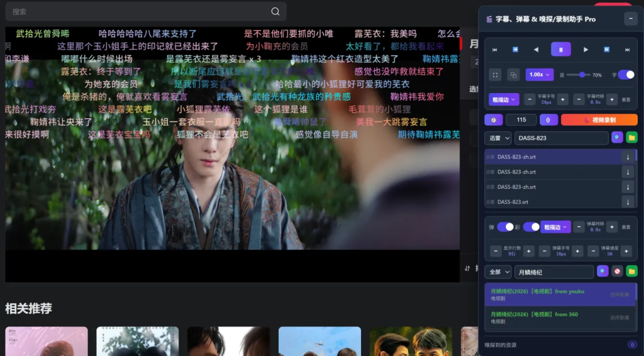This screenshot has height=356, width=644.
Task: Open the 迅雷 subtitle source dropdown
Action: [x=498, y=138]
